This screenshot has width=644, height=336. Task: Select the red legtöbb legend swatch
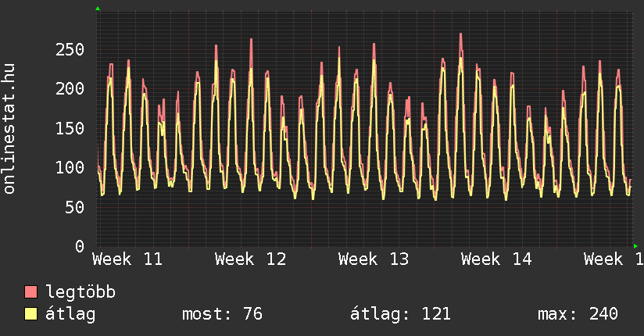31,292
